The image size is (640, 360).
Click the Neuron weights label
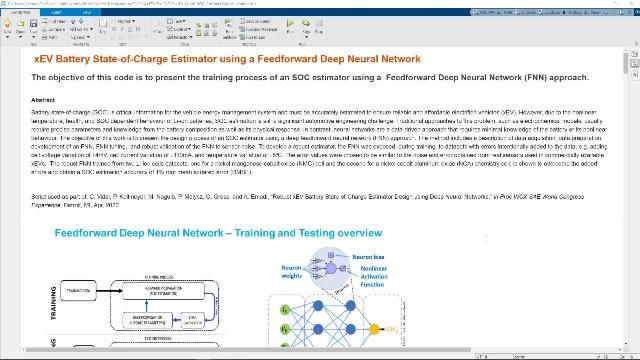tap(291, 272)
